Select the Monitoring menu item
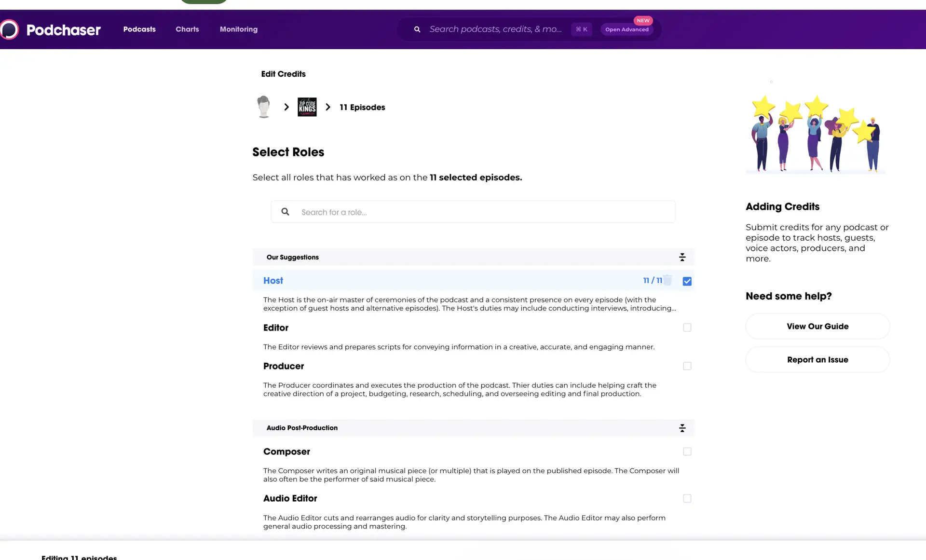The width and height of the screenshot is (926, 560). pos(238,29)
